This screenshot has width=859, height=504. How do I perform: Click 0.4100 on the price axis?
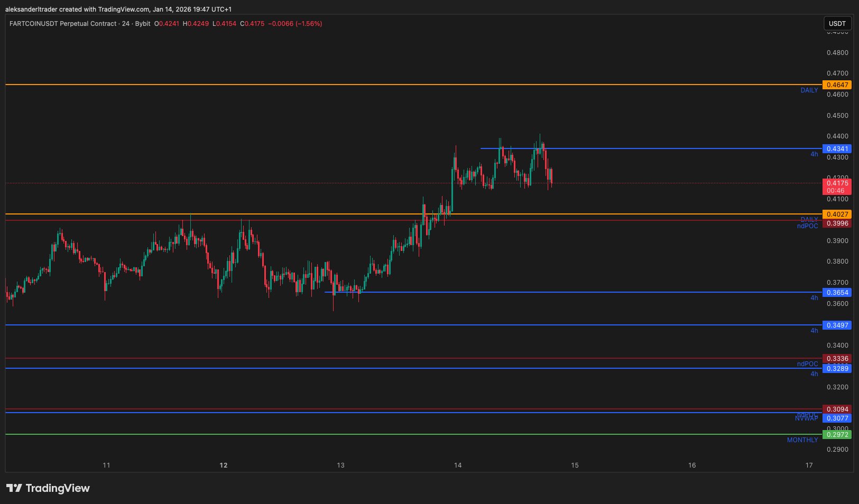(x=837, y=199)
